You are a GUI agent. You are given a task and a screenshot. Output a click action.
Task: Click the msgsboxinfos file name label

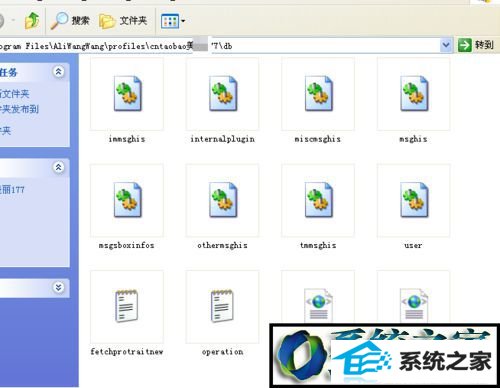coord(127,245)
